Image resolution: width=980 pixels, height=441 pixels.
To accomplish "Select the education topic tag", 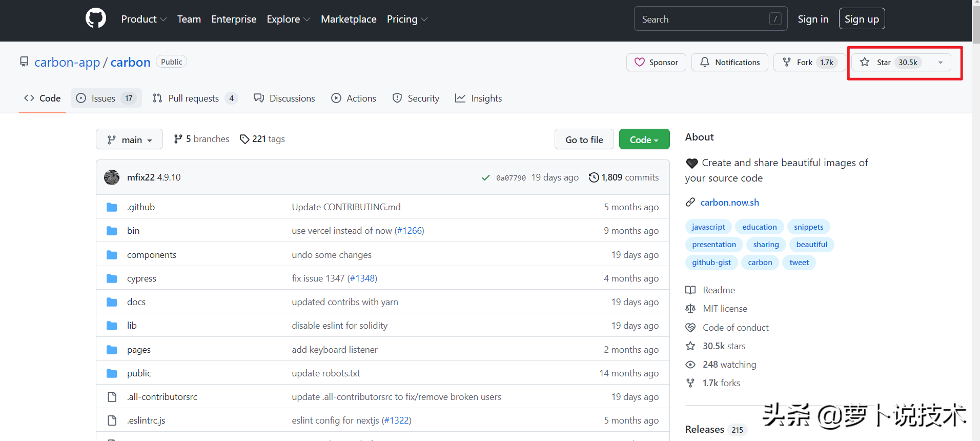I will coord(760,227).
